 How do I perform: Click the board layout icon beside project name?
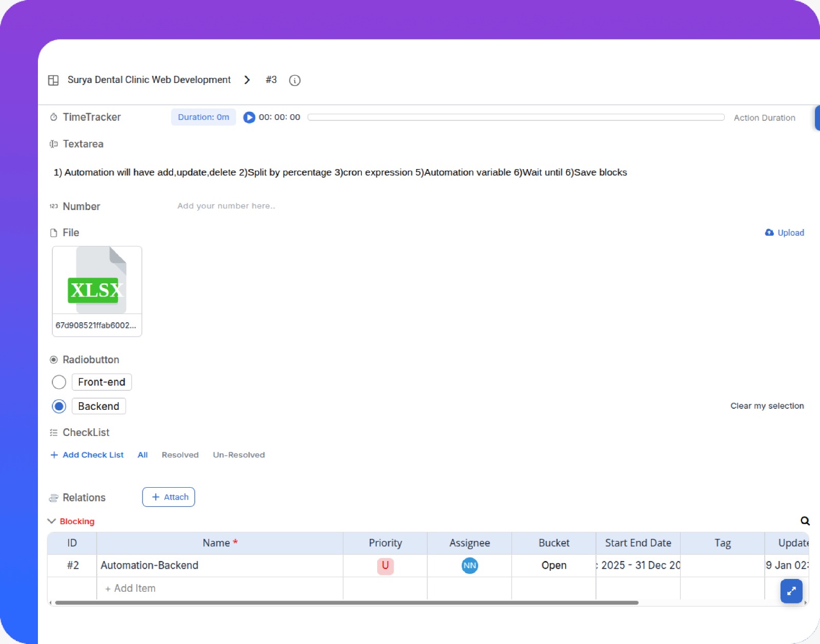click(53, 80)
